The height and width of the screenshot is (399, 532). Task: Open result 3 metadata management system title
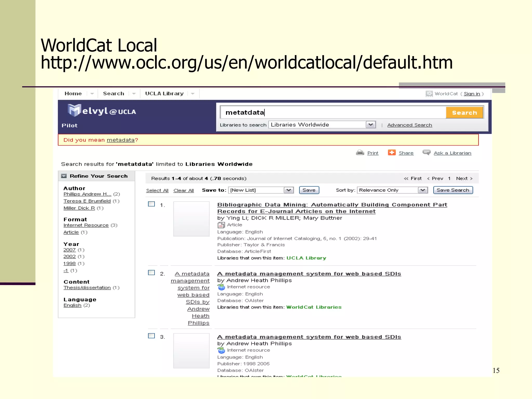[309, 337]
